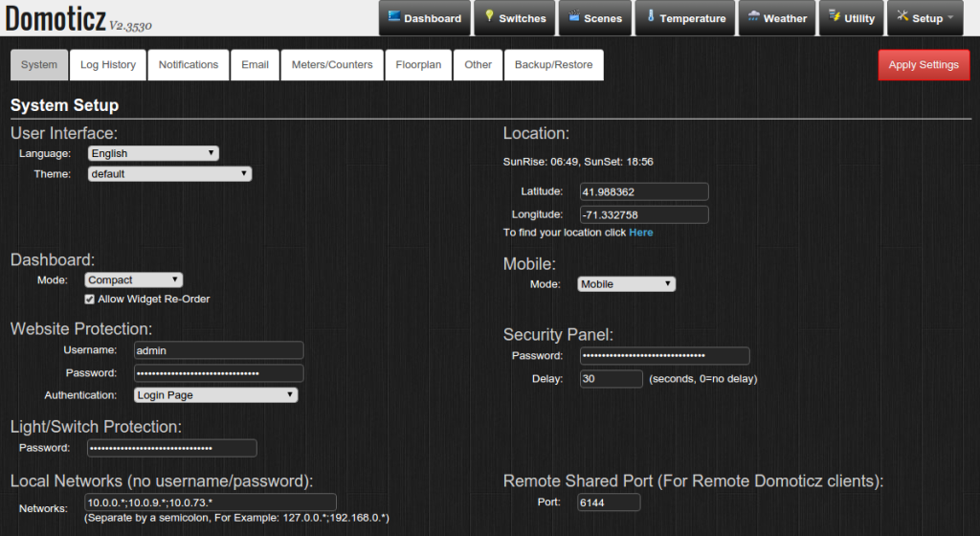Switch to the Floorplan tab
This screenshot has height=536, width=980.
click(x=418, y=65)
